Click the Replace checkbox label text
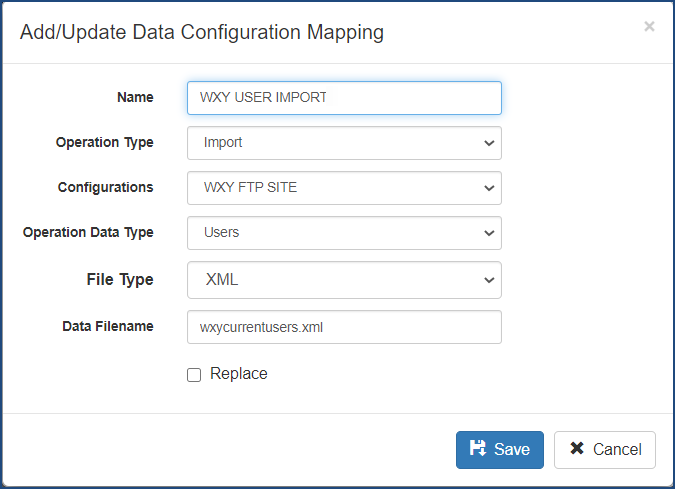 coord(238,374)
